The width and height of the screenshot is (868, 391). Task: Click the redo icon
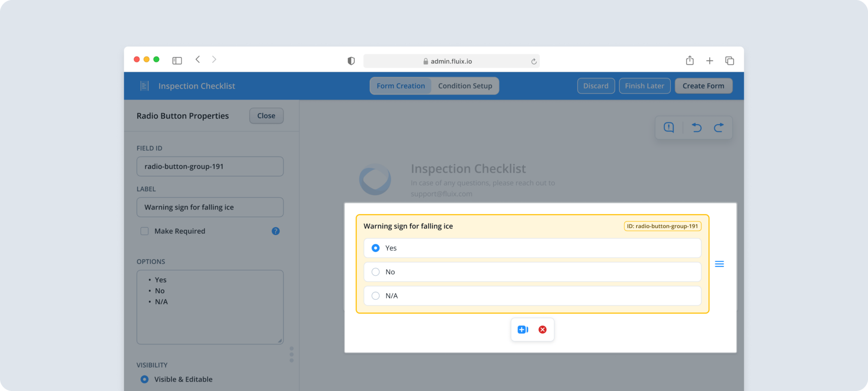point(719,127)
